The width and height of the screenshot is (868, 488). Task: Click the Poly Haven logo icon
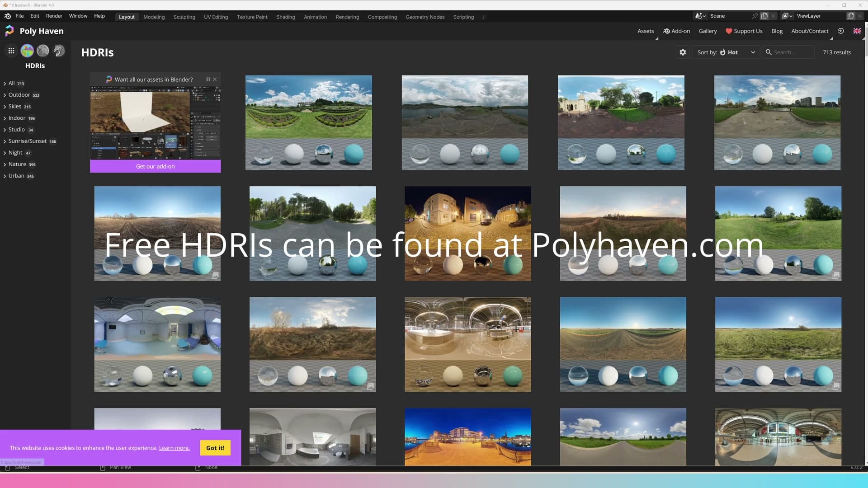point(9,31)
